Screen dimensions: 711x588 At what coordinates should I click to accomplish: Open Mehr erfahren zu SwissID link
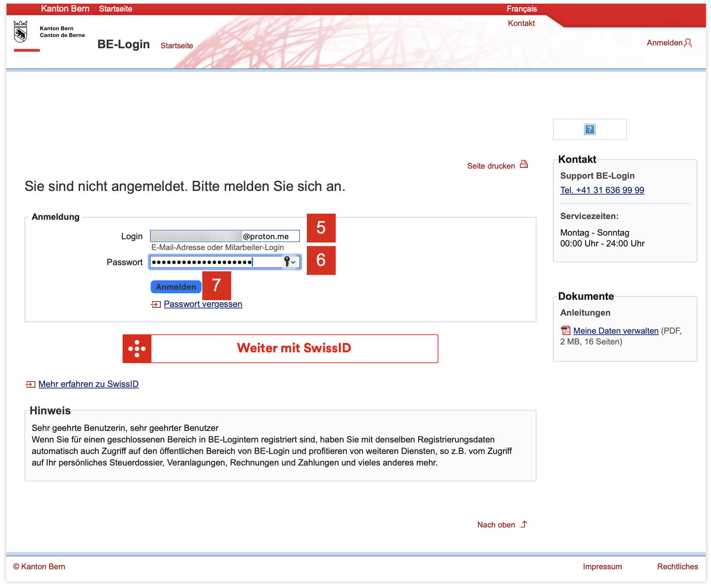click(88, 384)
